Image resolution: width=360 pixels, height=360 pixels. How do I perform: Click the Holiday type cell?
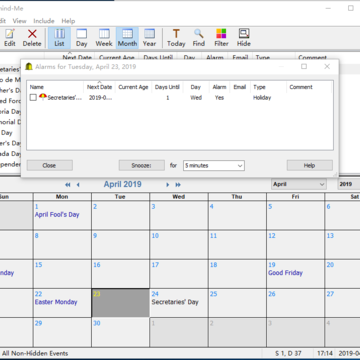[262, 98]
